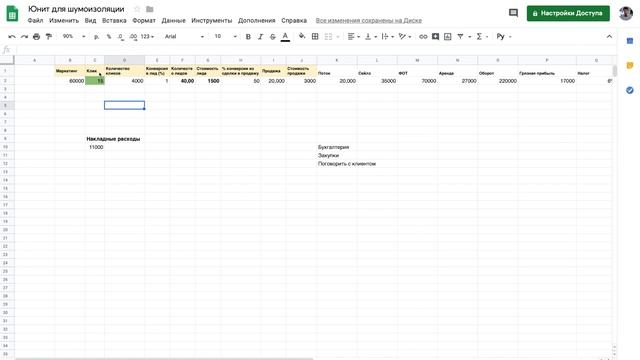Click the cell containing 11000
Viewport: 640px width, 360px height.
click(x=95, y=147)
